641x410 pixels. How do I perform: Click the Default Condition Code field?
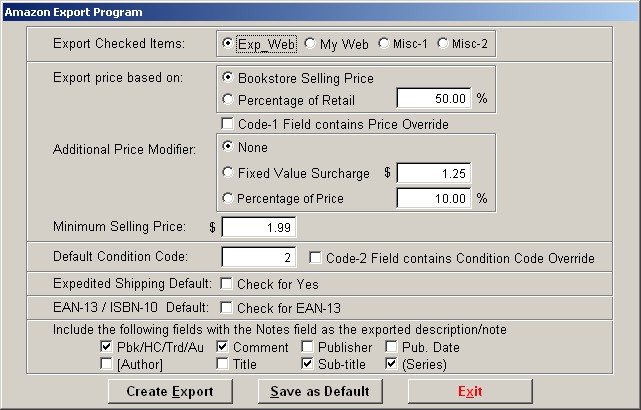point(258,257)
